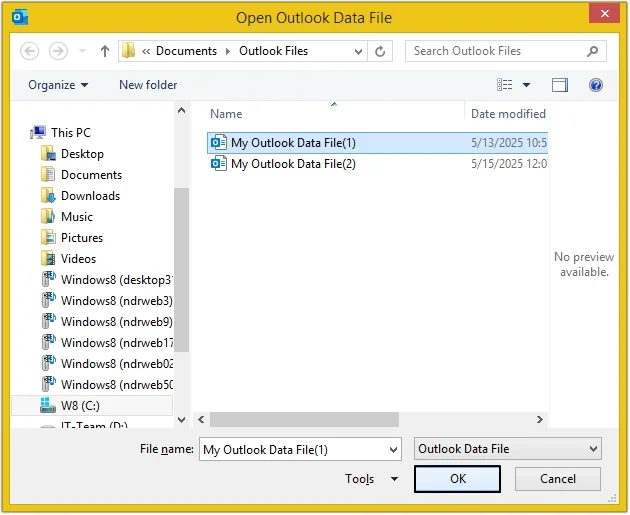Select Windows8 (ndrweb17 network drive
Viewport: 630px width, 515px height.
[117, 343]
